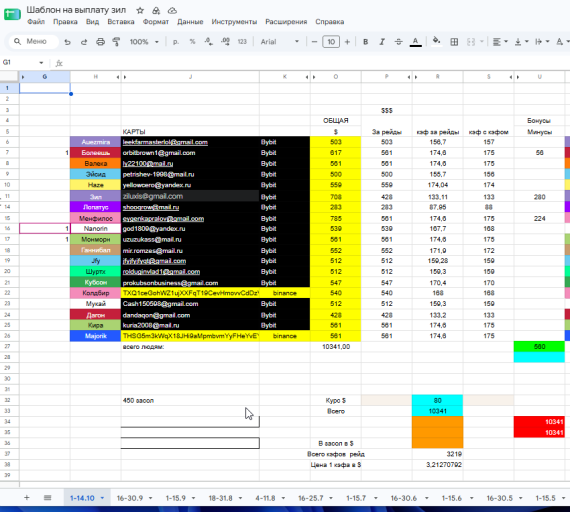This screenshot has width=570, height=512.
Task: Select the green 560 bonus cell
Action: click(539, 347)
